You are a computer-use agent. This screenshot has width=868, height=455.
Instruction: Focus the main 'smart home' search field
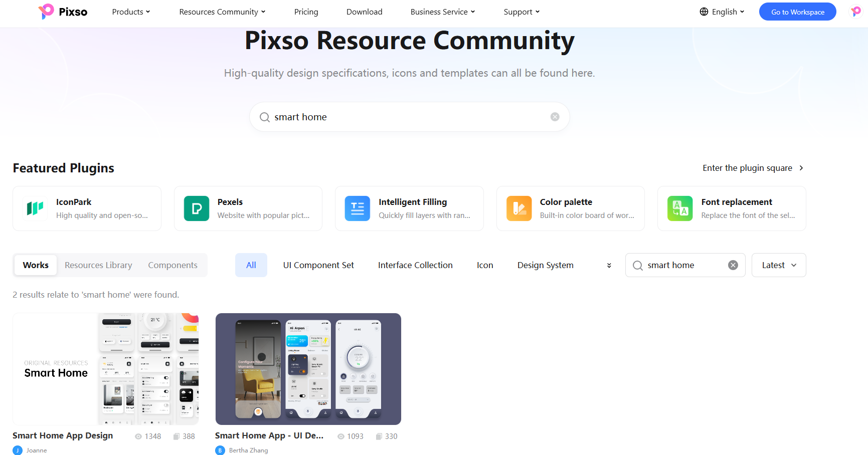coord(409,117)
